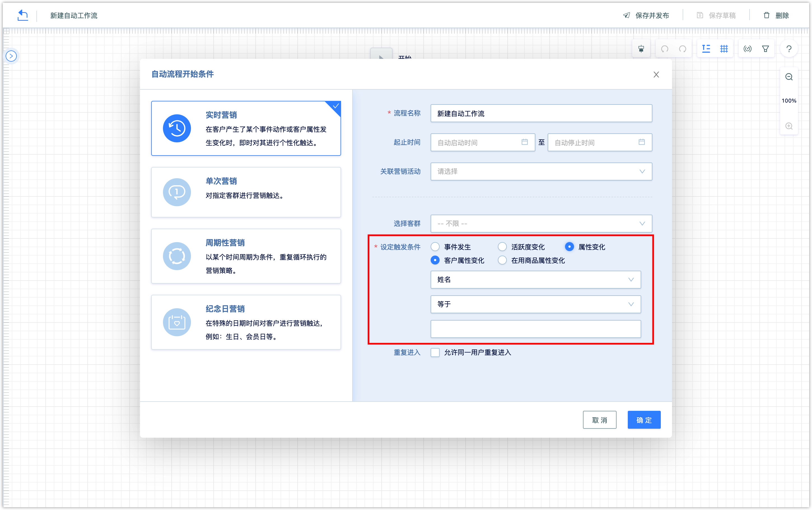Open the 关联营销活动 dropdown
The height and width of the screenshot is (510, 812).
pyautogui.click(x=541, y=171)
